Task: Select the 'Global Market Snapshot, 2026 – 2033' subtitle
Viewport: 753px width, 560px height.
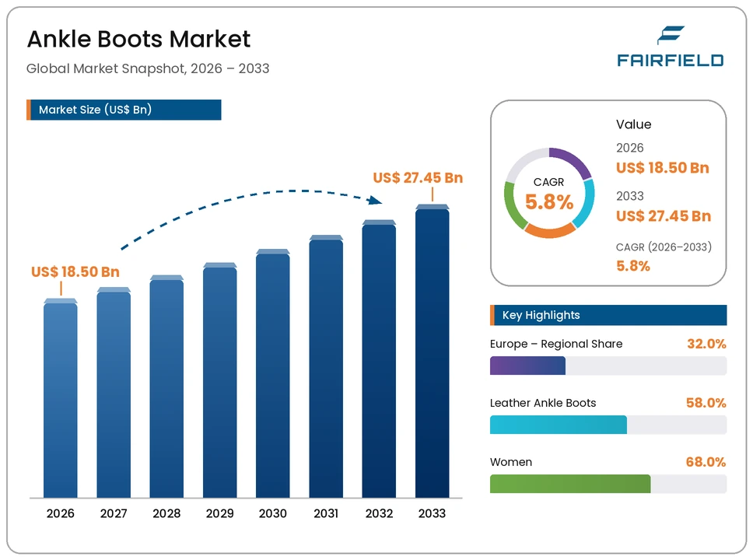Action: 148,68
